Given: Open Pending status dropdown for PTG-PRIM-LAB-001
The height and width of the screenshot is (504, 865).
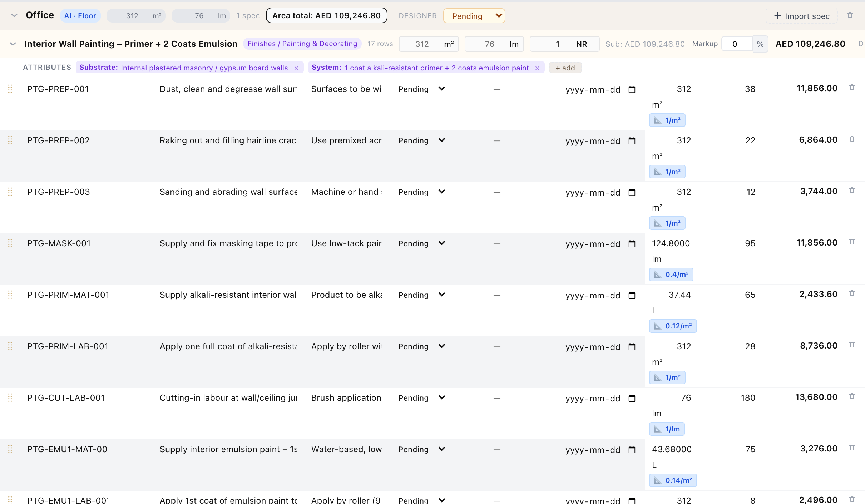Looking at the screenshot, I should click(422, 346).
